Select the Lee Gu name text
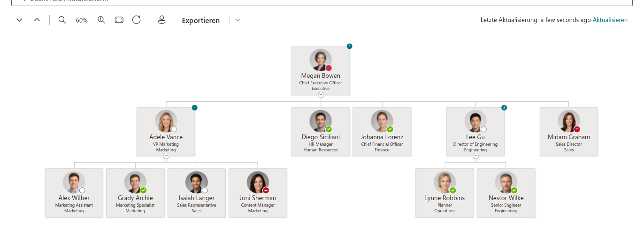Viewport: 644px width, 239px height. pos(475,137)
